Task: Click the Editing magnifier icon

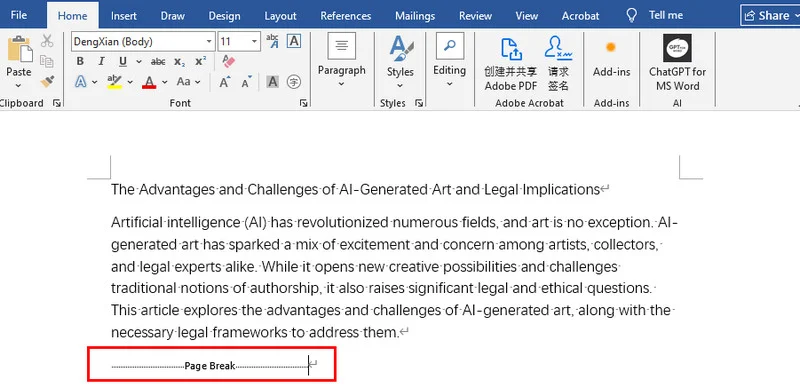Action: [x=449, y=46]
